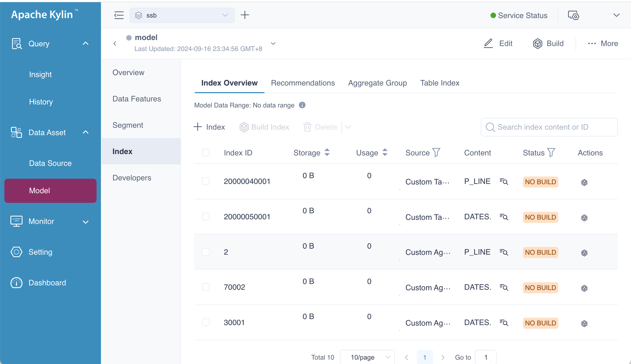Click the Model Data Range info icon
This screenshot has height=364, width=631.
pyautogui.click(x=302, y=105)
